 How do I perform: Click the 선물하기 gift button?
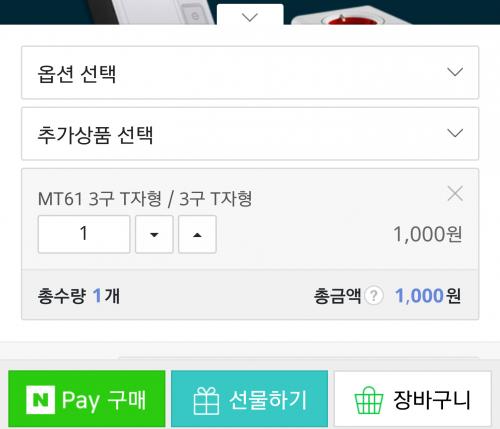click(x=249, y=399)
